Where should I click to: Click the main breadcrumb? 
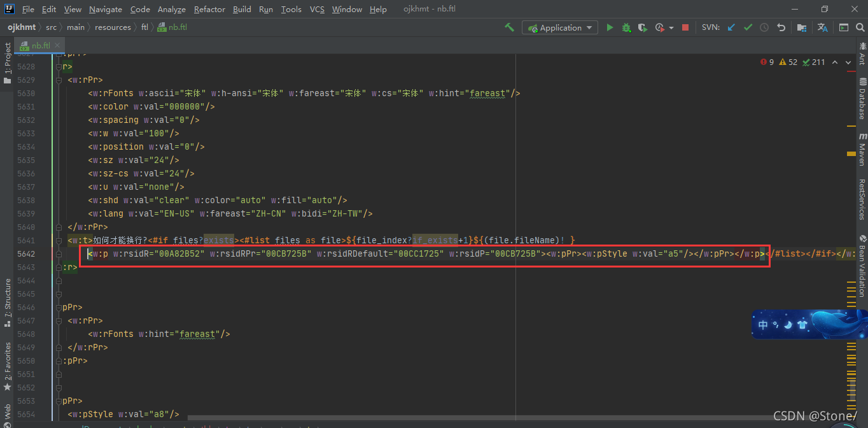coord(76,27)
